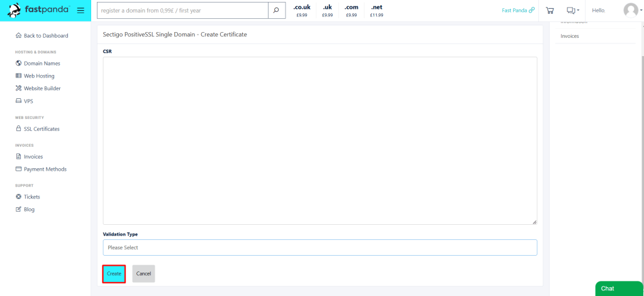Expand the Validation Type dropdown
The height and width of the screenshot is (296, 644).
[320, 248]
